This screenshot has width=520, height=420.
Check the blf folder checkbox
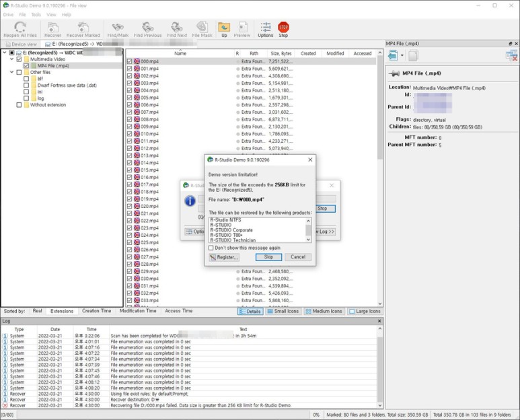[x=26, y=79]
